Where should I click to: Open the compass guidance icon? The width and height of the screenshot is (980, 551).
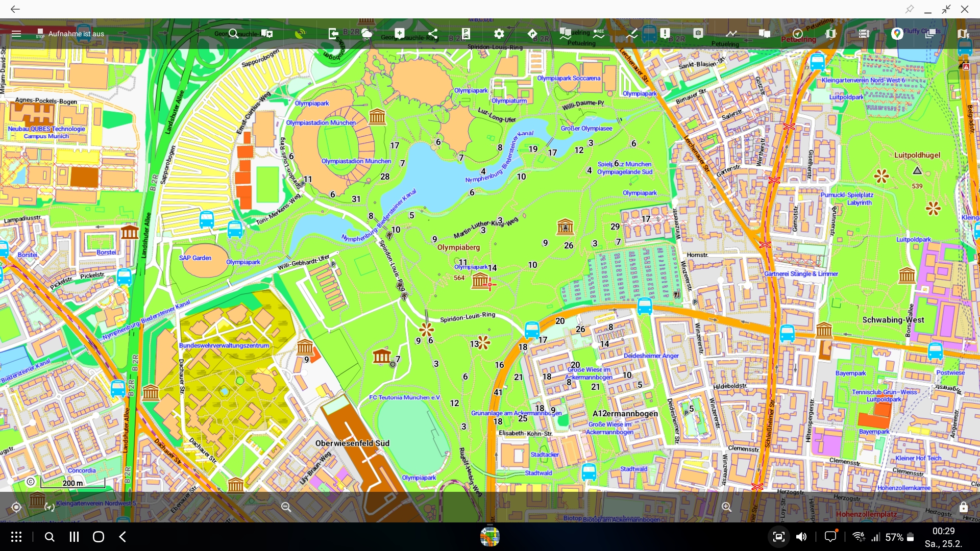pyautogui.click(x=798, y=34)
